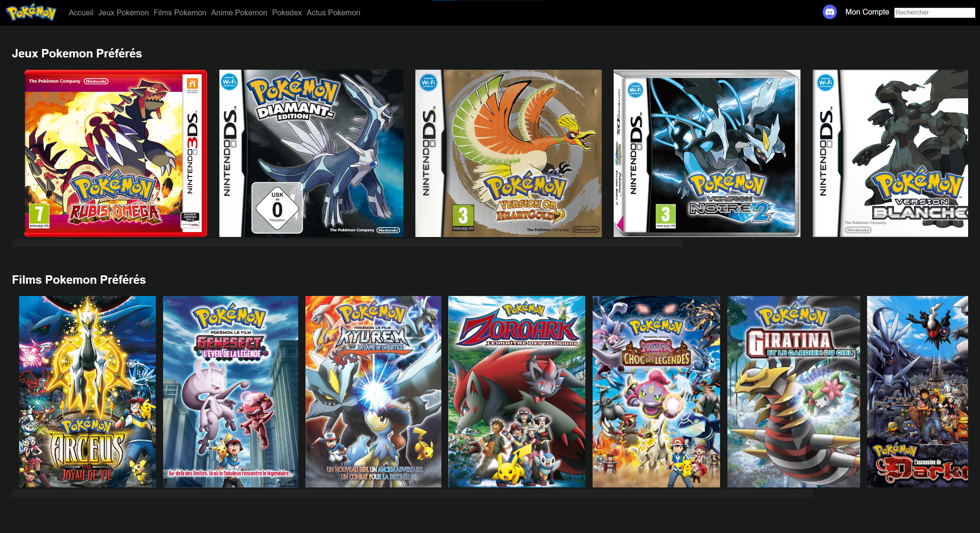Click the Pokémon logo in the header

click(x=31, y=13)
